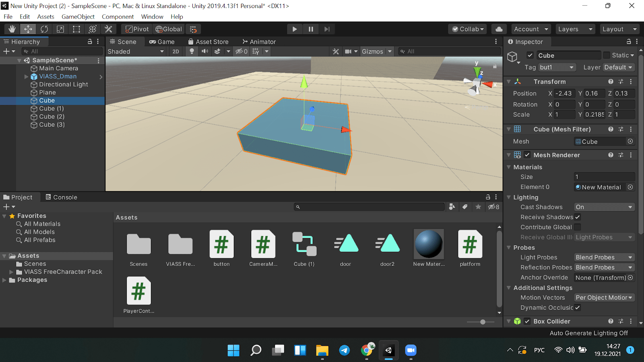The height and width of the screenshot is (362, 644).
Task: Toggle the Static checkbox in Inspector
Action: tap(607, 56)
